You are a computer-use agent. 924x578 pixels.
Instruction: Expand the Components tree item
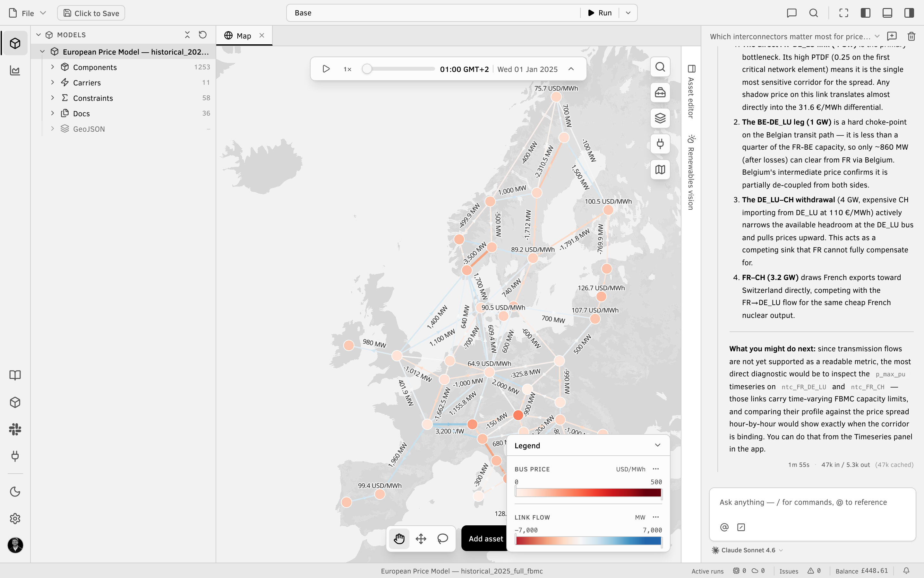click(53, 67)
